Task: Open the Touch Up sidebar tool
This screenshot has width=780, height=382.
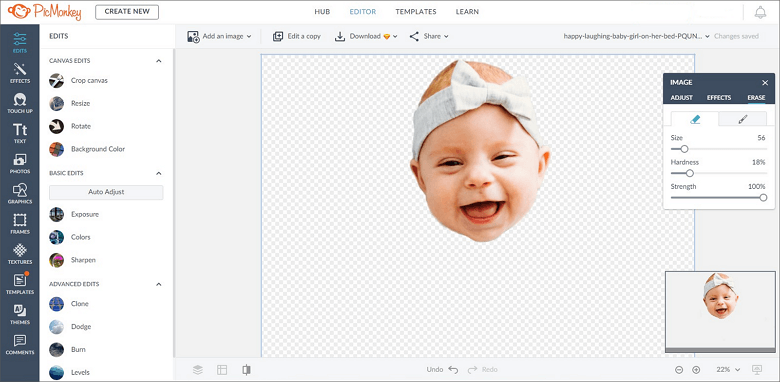Action: click(x=20, y=103)
